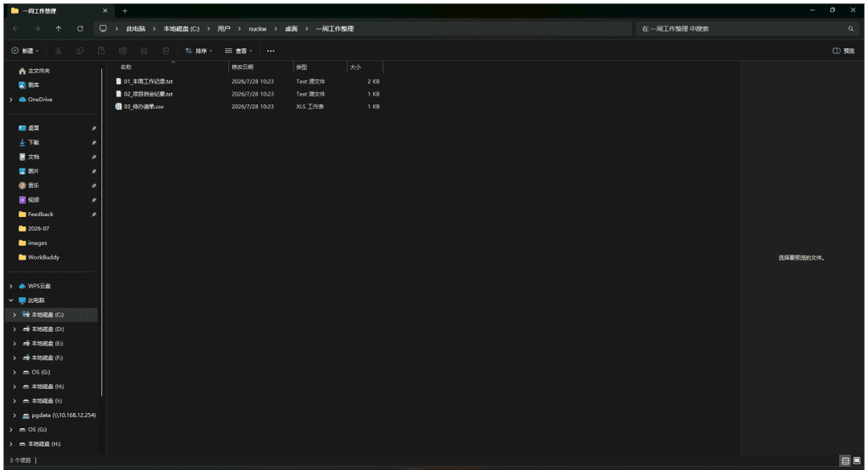This screenshot has width=868, height=470.
Task: Go to 本地磁盘 (C:) in address bar
Action: pyautogui.click(x=181, y=29)
